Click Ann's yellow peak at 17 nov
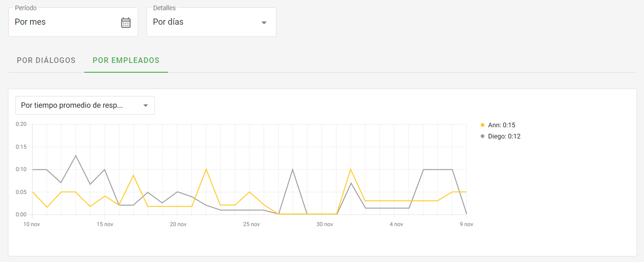644x262 pixels. [x=134, y=175]
